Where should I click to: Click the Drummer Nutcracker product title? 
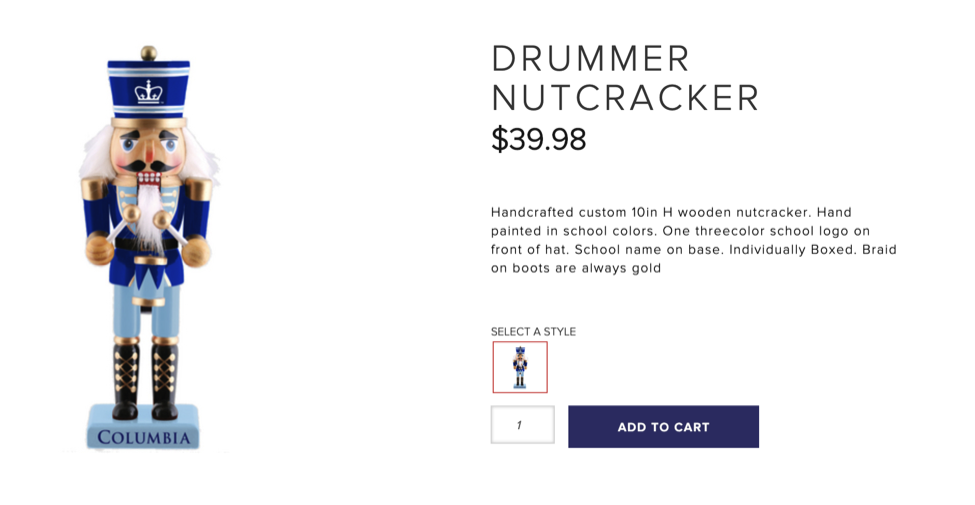pos(625,78)
